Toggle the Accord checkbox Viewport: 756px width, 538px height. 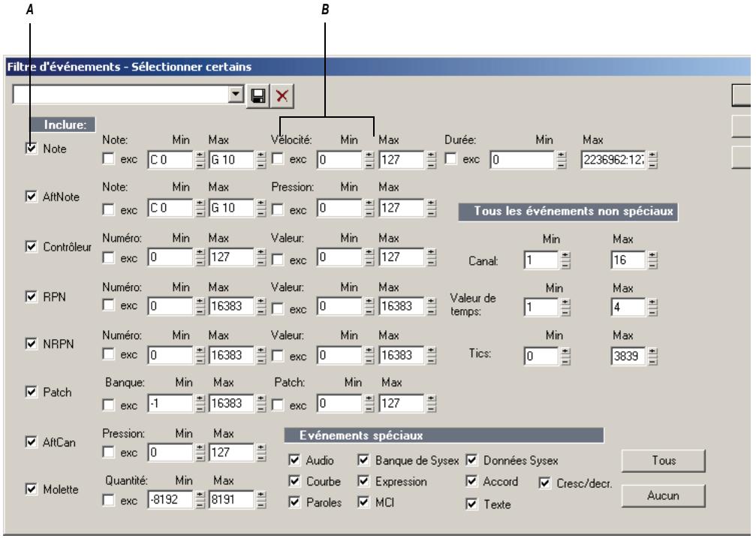pyautogui.click(x=471, y=481)
